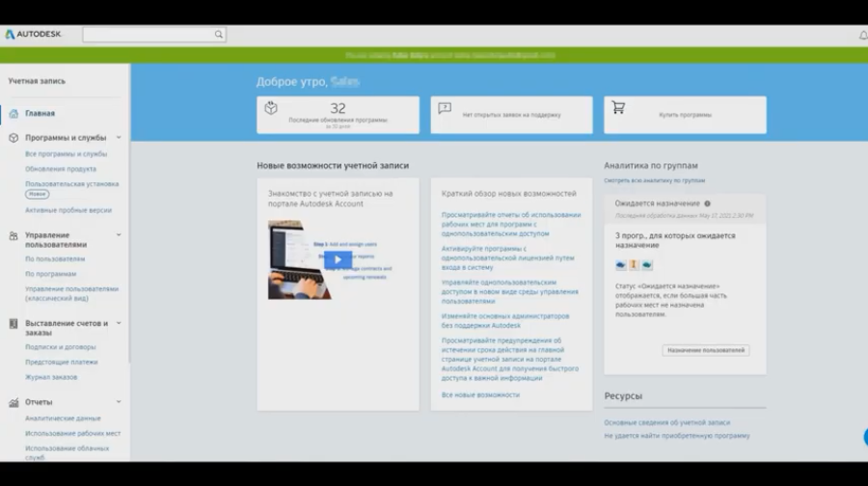Image resolution: width=868 pixels, height=486 pixels.
Task: Click the orange I product icon
Action: point(634,265)
